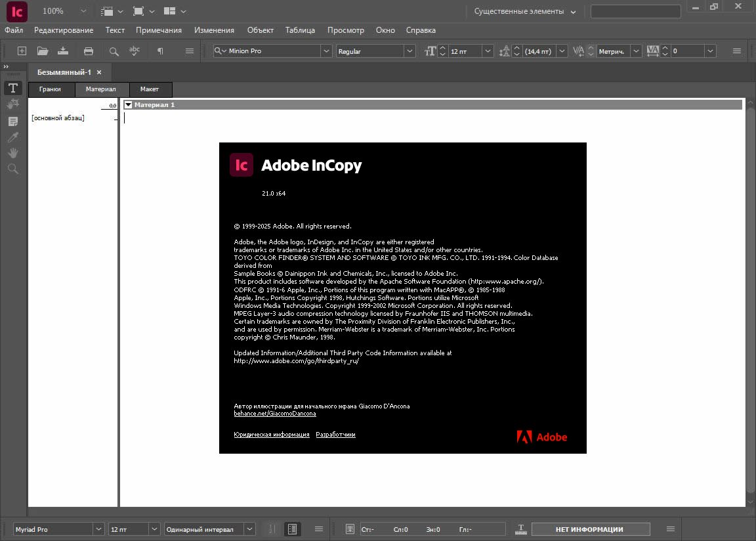Open the behance.net/GiacomoDancona link
Image resolution: width=756 pixels, height=541 pixels.
pyautogui.click(x=275, y=414)
